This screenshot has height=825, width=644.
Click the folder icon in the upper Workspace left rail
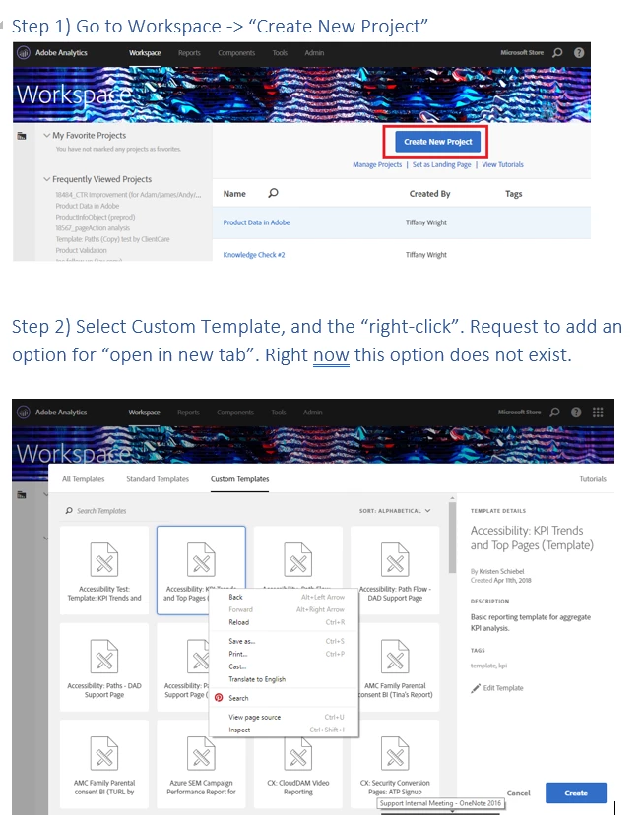point(22,136)
